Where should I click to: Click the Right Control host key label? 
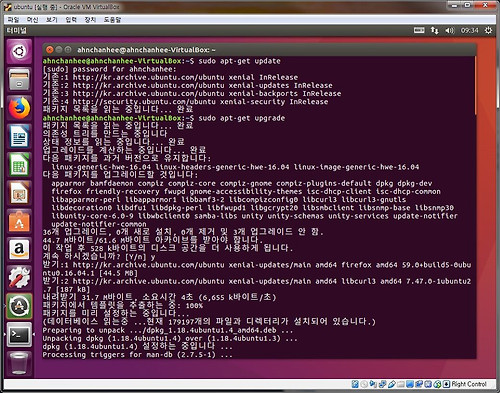pyautogui.click(x=469, y=384)
